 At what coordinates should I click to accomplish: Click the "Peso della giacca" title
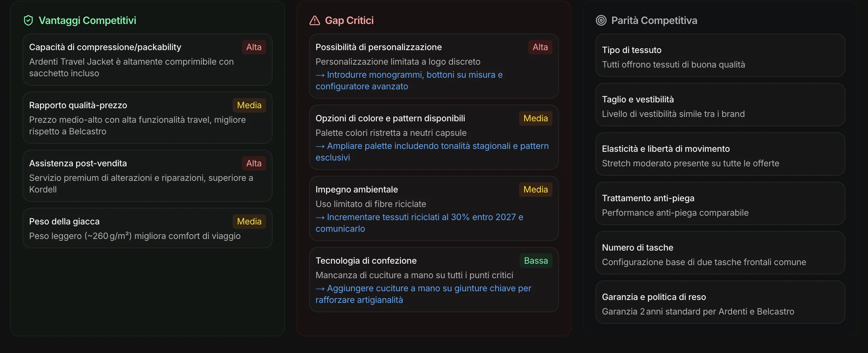64,222
